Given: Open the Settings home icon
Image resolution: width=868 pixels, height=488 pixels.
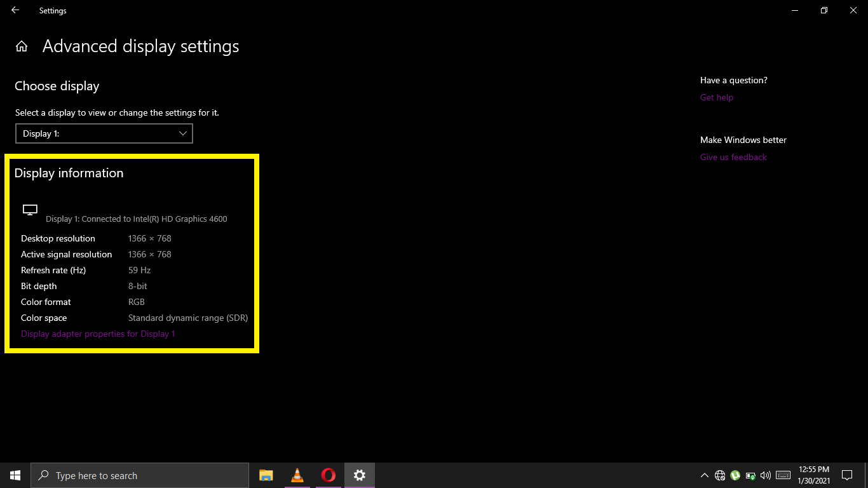Looking at the screenshot, I should (x=22, y=46).
